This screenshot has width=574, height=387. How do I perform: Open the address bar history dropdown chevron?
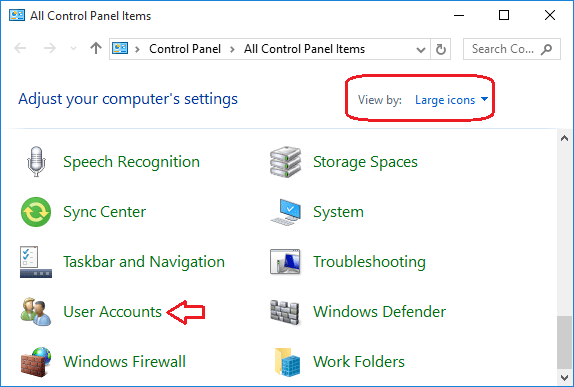pos(421,49)
